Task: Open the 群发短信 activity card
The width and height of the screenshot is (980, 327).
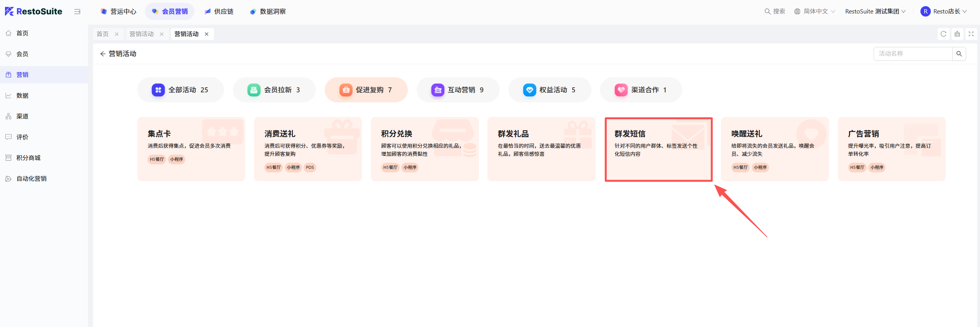Action: point(658,149)
